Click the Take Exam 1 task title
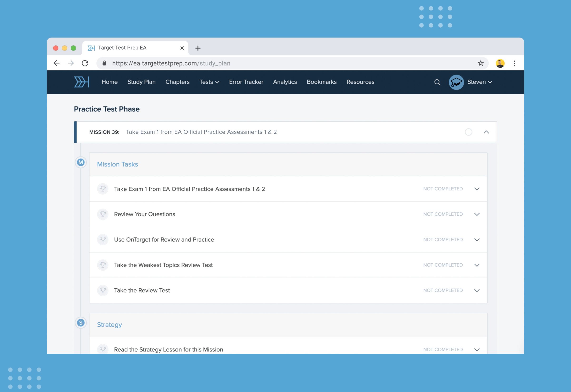This screenshot has width=571, height=392. click(x=189, y=189)
